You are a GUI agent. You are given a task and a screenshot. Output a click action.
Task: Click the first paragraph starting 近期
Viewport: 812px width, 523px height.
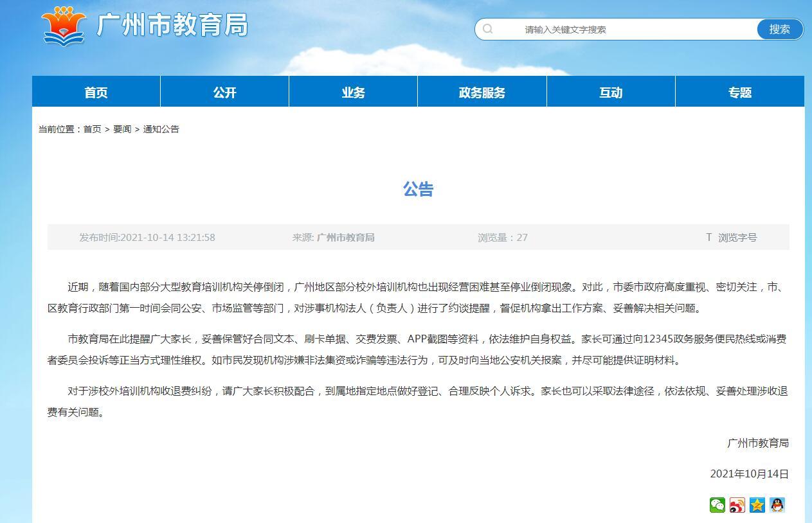[418, 297]
